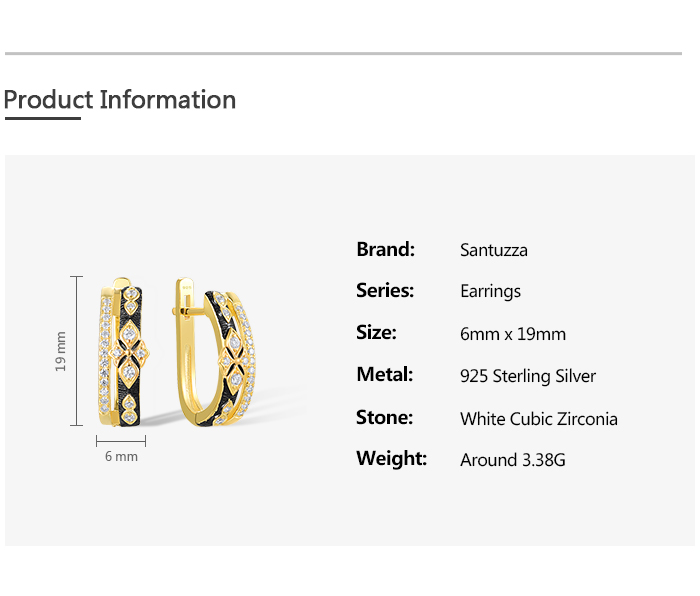
Task: Click the Earrings series value
Action: 490,292
